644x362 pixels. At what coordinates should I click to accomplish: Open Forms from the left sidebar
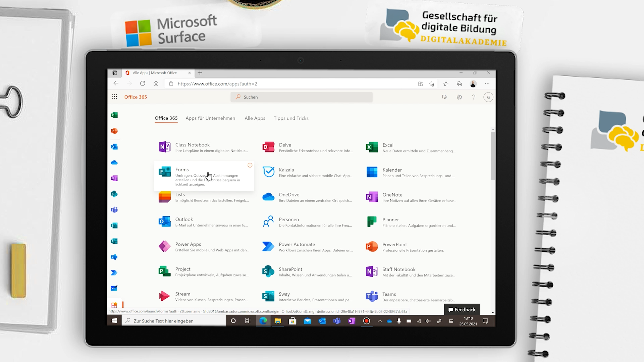point(114,241)
